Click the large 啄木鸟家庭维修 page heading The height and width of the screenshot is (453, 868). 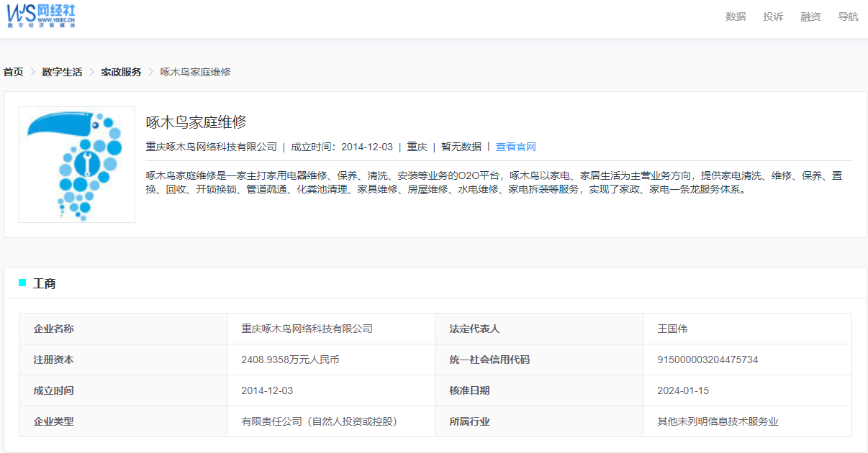(x=196, y=122)
